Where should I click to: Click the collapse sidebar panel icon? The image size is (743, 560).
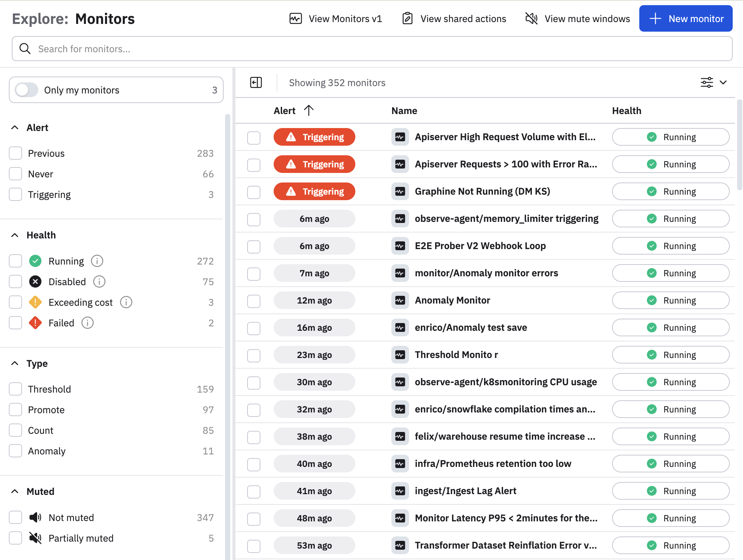click(256, 82)
